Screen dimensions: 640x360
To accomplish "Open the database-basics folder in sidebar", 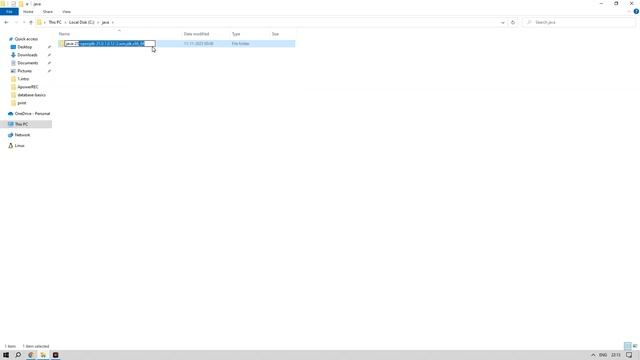I will point(31,95).
